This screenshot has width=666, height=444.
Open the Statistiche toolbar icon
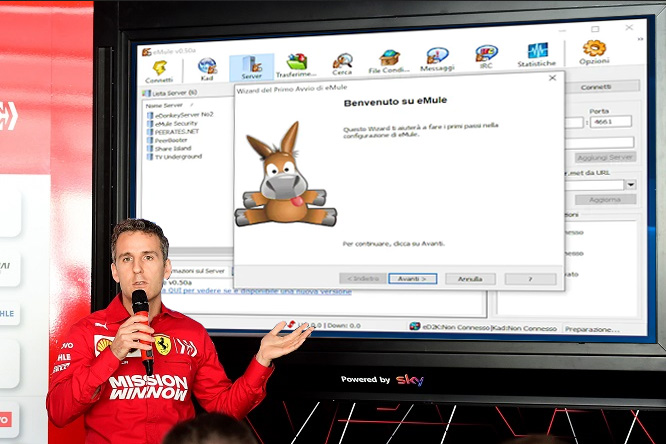(x=537, y=51)
